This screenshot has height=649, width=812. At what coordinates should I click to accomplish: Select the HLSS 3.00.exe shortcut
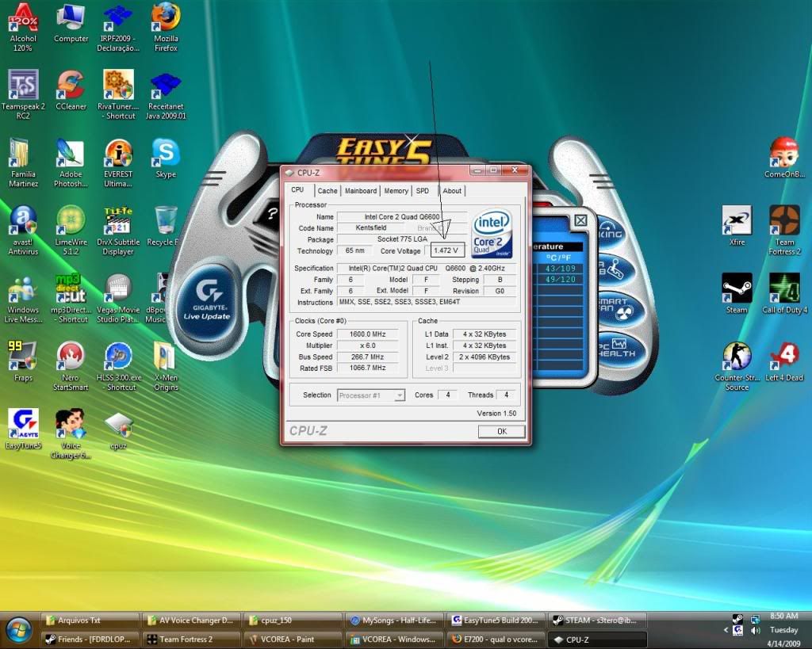coord(118,366)
